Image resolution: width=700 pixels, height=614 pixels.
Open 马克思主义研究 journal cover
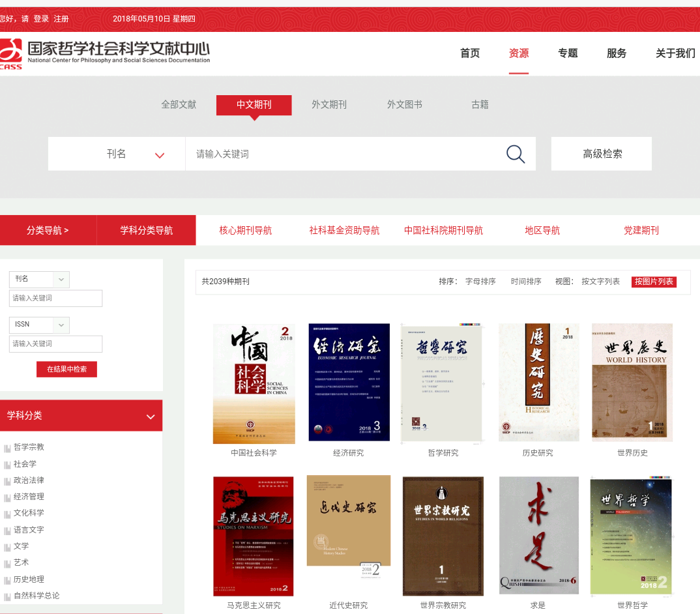pyautogui.click(x=254, y=536)
